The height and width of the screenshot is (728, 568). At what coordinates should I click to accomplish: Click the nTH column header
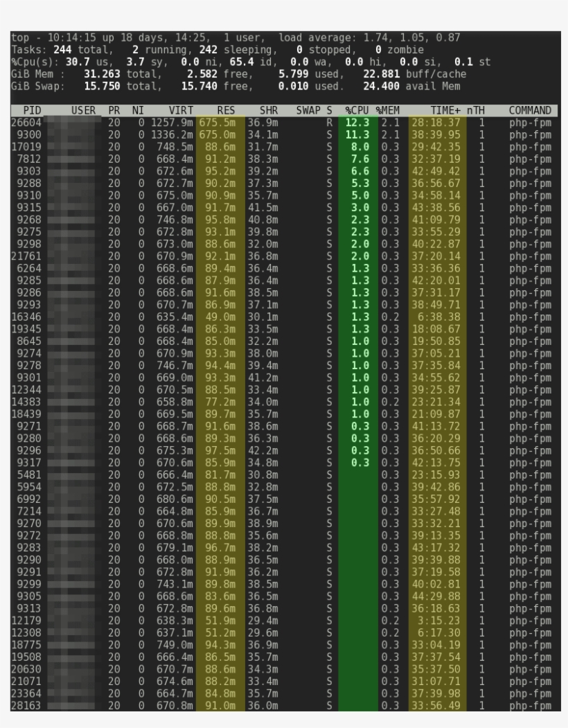[474, 109]
